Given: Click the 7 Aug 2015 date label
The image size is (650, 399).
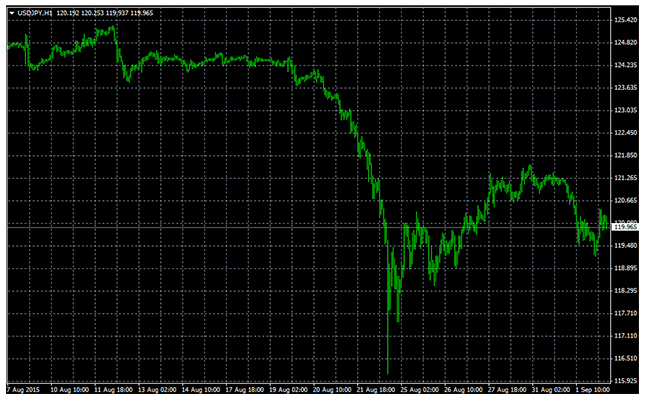Looking at the screenshot, I should (23, 390).
